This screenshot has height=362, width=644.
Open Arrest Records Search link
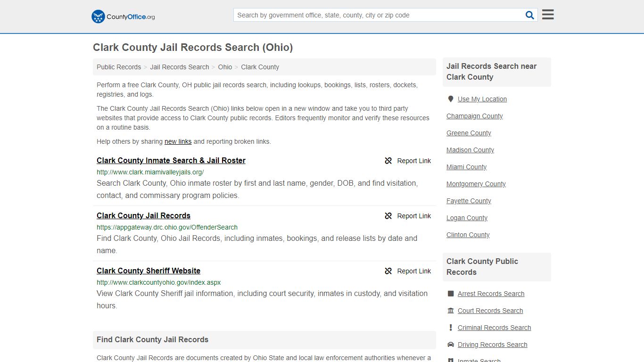point(491,294)
